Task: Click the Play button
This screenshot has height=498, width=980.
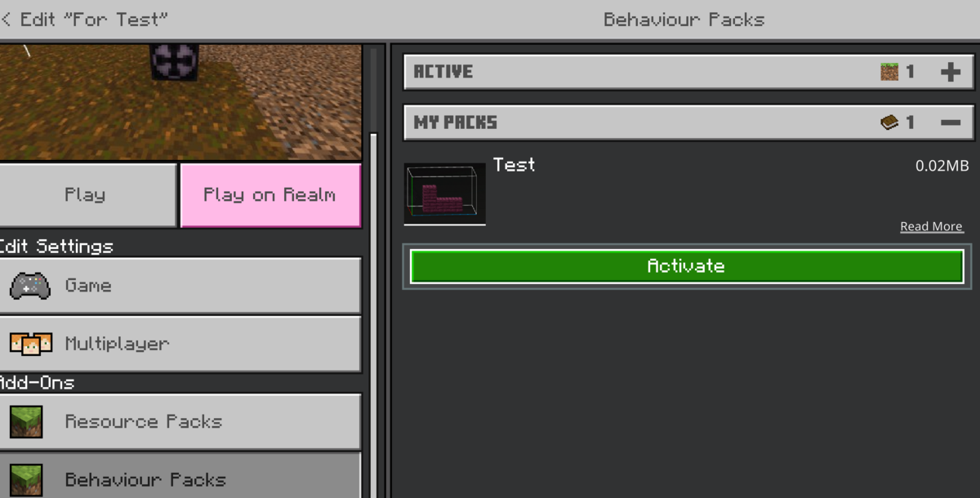Action: [87, 195]
